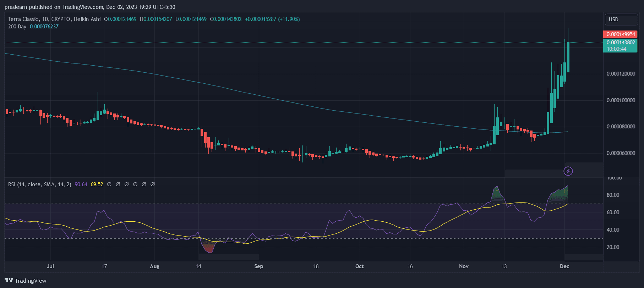The image size is (644, 288).
Task: Click the 0.000100000 price scale label
Action: tap(621, 100)
